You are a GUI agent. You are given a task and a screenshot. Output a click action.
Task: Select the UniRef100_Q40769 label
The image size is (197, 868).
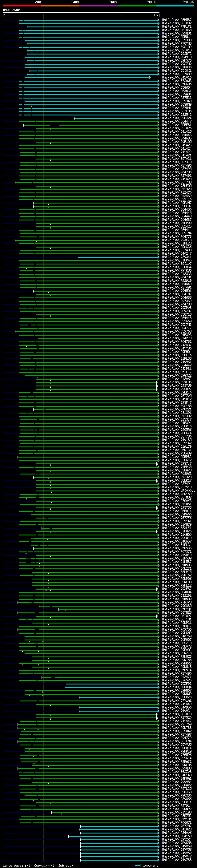[x=177, y=636]
